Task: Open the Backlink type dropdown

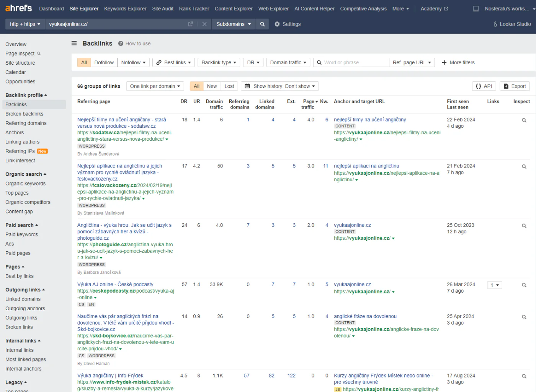Action: click(219, 62)
